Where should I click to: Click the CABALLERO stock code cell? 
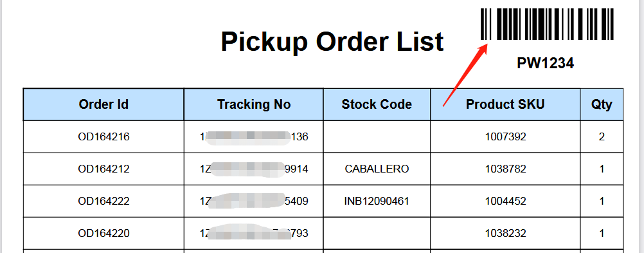point(377,169)
